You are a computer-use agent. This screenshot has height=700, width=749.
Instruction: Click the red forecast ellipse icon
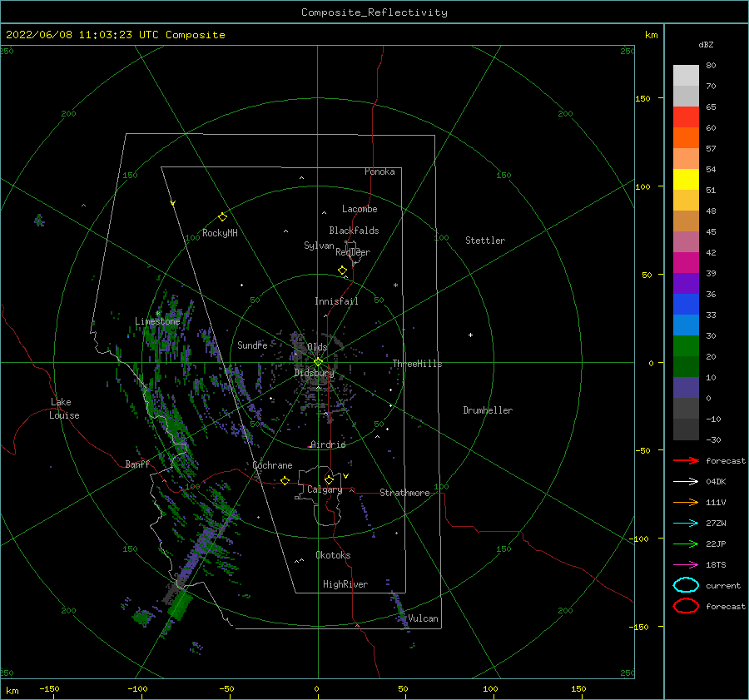tap(686, 606)
